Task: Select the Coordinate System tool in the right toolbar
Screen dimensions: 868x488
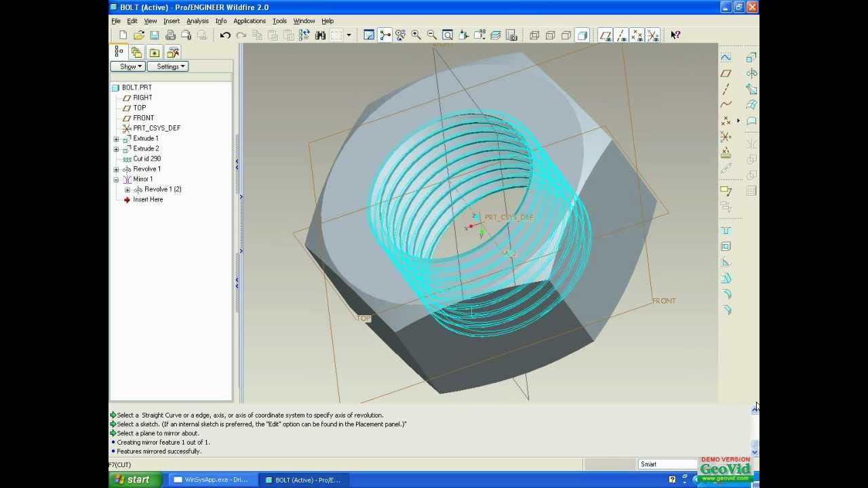Action: 726,137
